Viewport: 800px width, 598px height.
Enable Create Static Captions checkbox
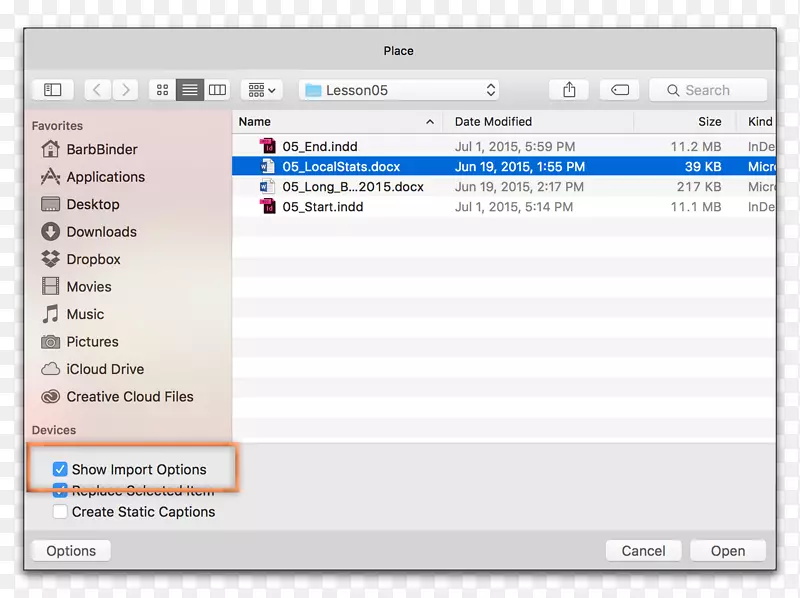pyautogui.click(x=60, y=512)
